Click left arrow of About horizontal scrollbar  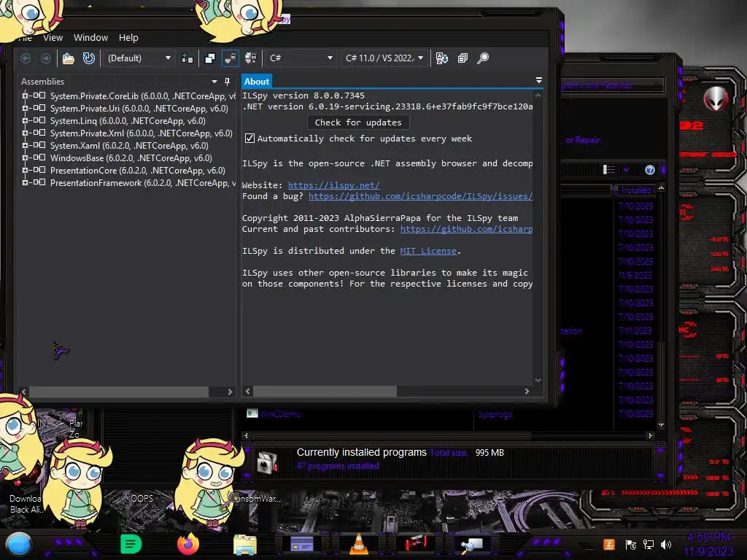[248, 392]
